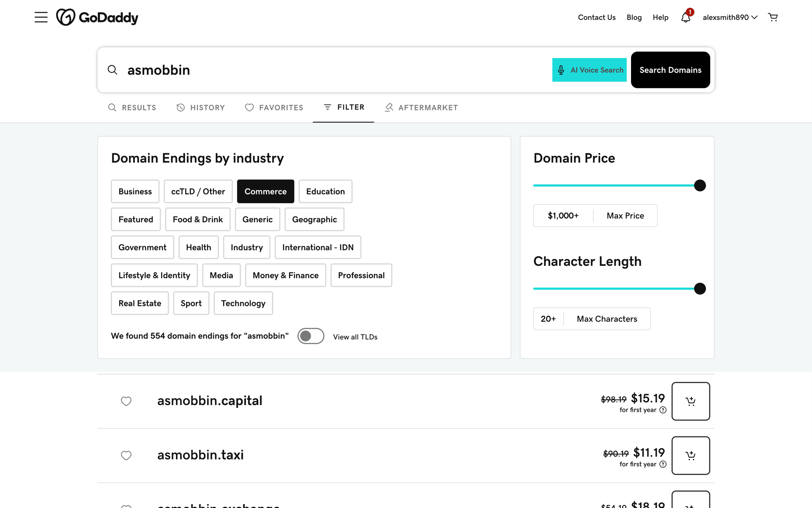Viewport: 812px width, 508px height.
Task: Click info icon beside asmobbin.taxi price
Action: click(x=663, y=464)
